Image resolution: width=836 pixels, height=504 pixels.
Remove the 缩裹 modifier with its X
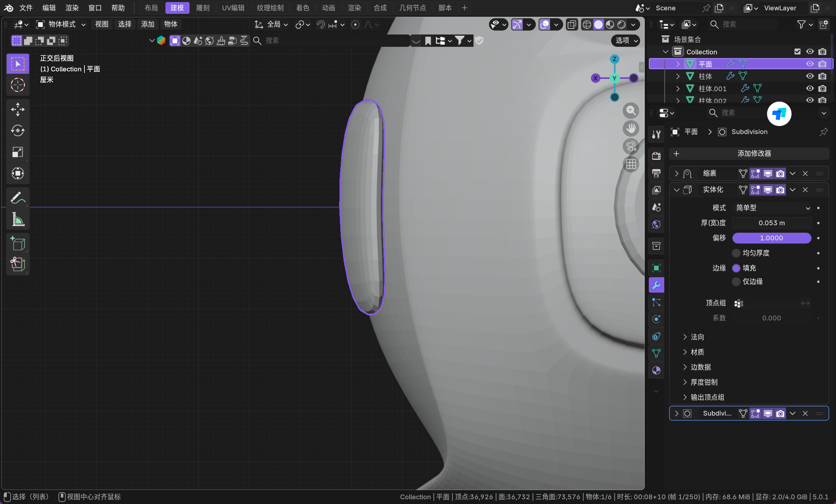coord(805,174)
